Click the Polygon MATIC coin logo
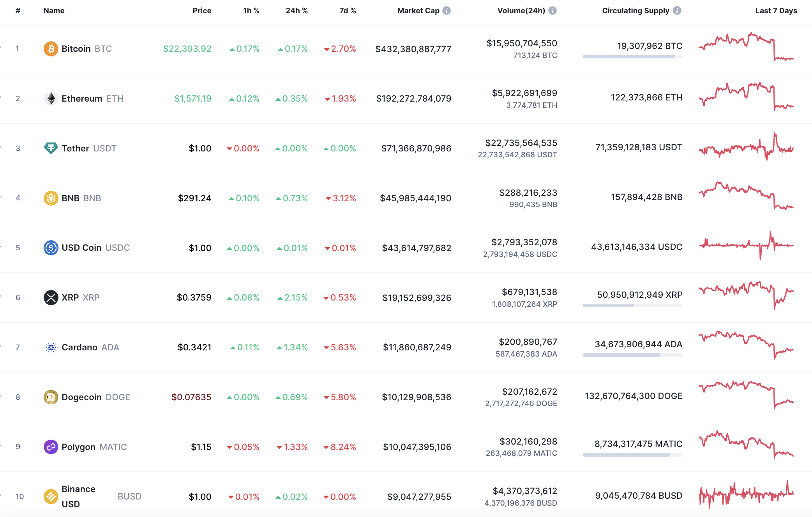Viewport: 812px width, 517px height. (x=51, y=447)
